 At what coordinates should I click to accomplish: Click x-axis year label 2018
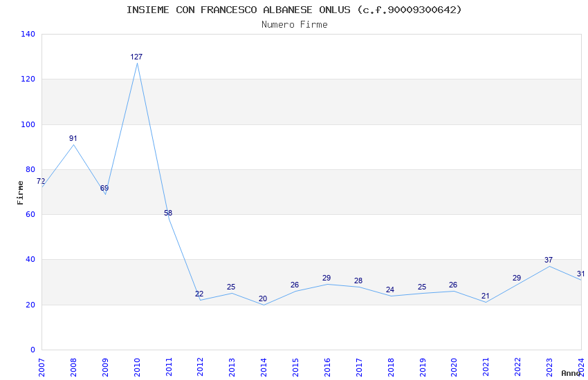[391, 368]
